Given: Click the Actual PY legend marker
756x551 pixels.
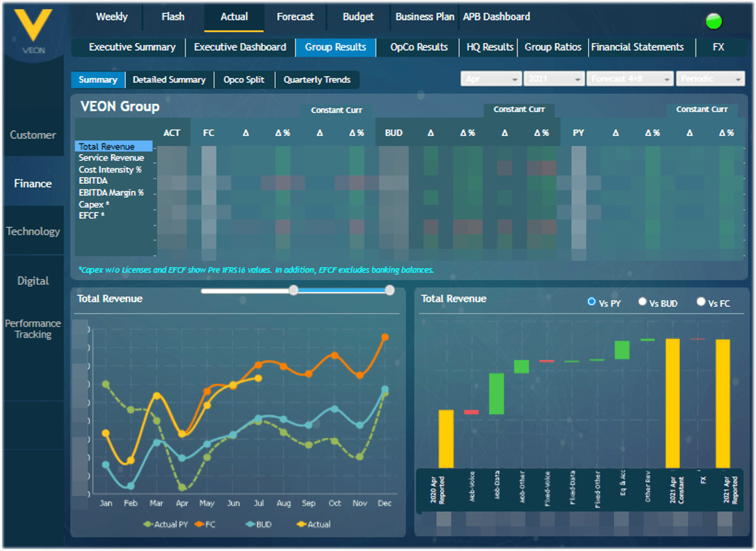Looking at the screenshot, I should point(148,524).
